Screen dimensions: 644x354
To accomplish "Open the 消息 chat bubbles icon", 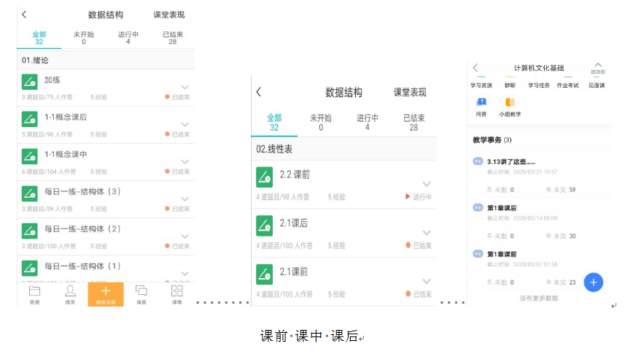I will 141,292.
